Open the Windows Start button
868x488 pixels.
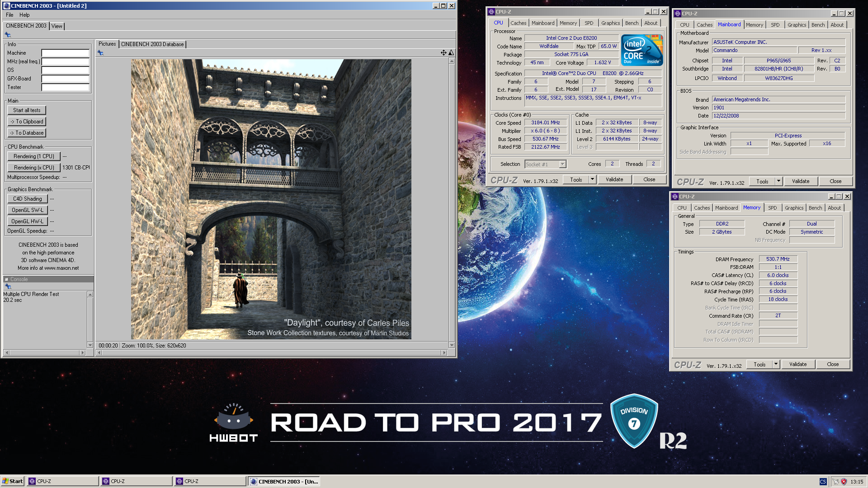13,481
